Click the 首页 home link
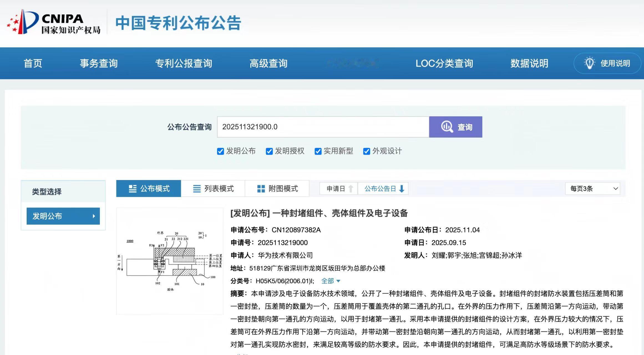The image size is (644, 355). 33,64
